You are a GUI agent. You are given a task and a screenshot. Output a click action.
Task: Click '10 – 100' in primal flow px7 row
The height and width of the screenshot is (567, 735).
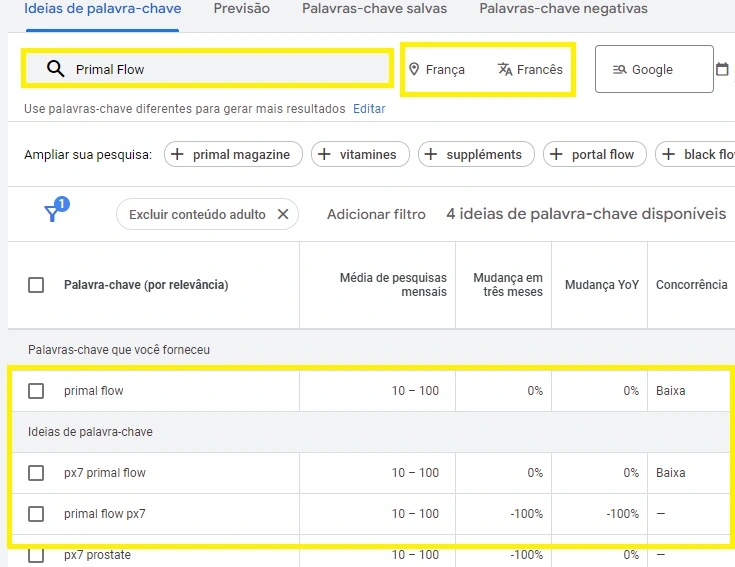(x=415, y=514)
